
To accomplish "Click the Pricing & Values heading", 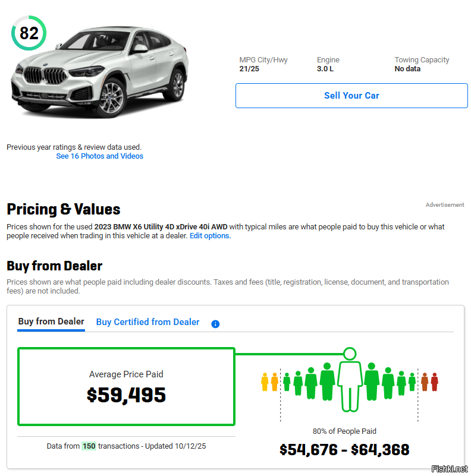I will pyautogui.click(x=64, y=209).
